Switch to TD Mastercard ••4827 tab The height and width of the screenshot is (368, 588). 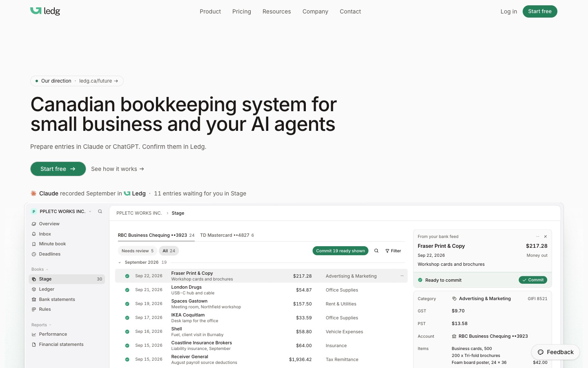pos(227,235)
